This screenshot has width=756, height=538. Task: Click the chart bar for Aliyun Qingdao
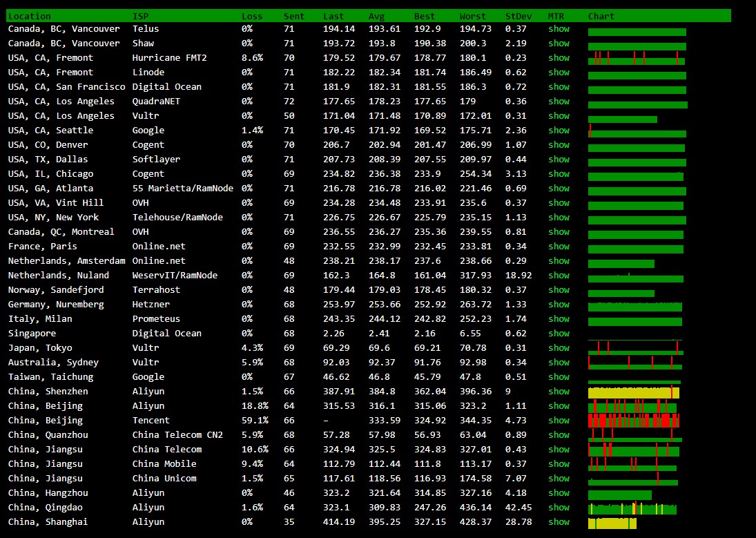[632, 508]
